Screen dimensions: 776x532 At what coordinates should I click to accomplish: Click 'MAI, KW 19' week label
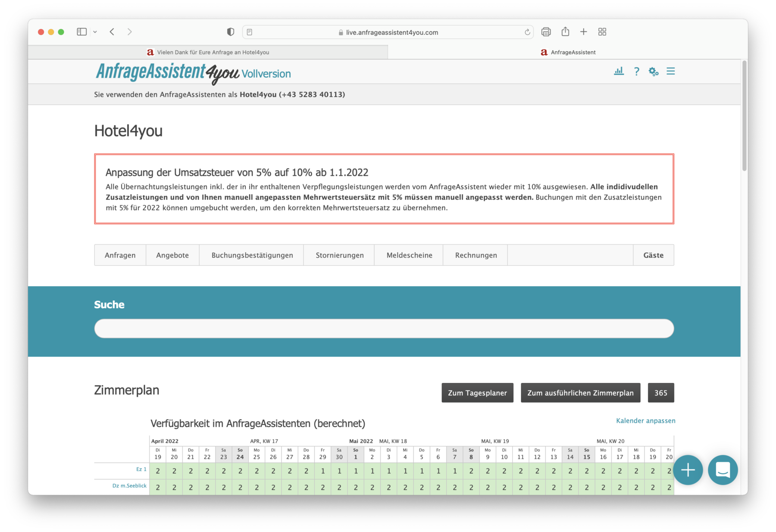tap(495, 441)
